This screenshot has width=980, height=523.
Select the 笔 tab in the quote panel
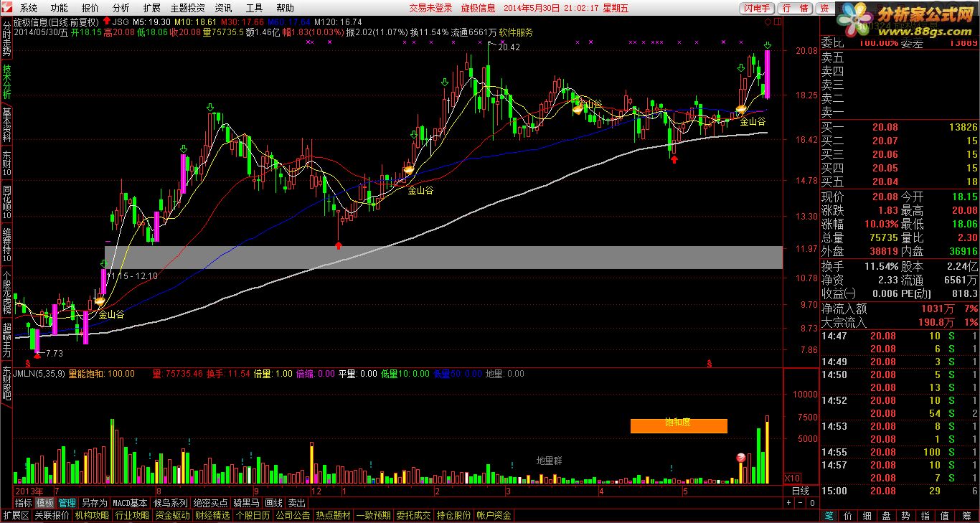coord(829,515)
